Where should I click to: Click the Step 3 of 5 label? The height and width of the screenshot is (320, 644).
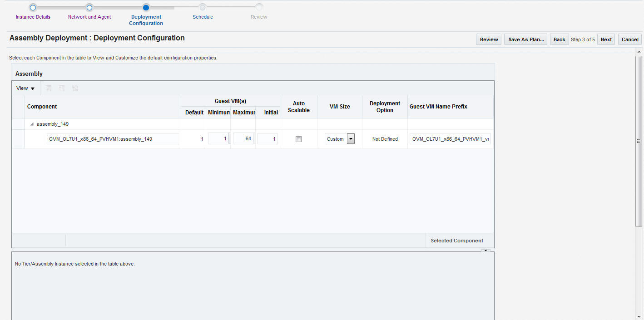pyautogui.click(x=583, y=39)
